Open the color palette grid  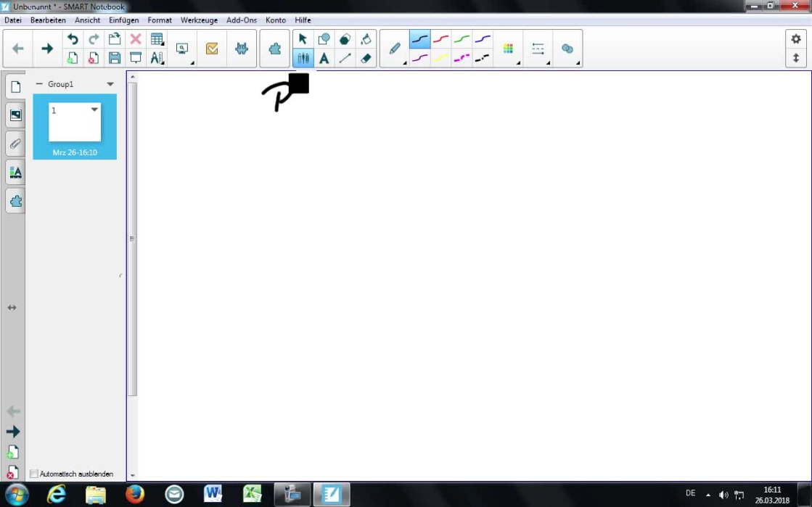(x=509, y=49)
